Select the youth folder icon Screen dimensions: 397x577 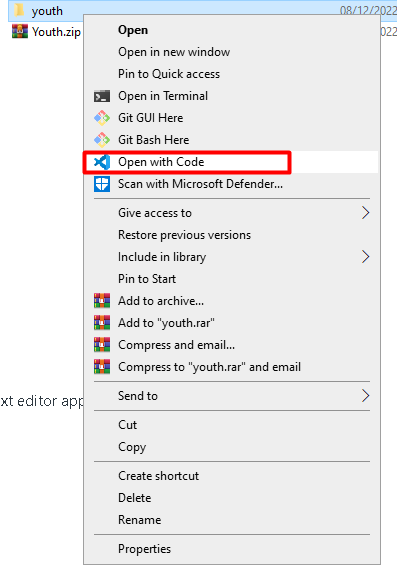(19, 10)
